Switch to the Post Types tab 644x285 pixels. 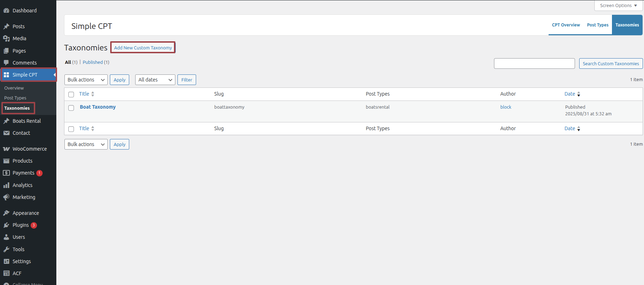coord(598,25)
